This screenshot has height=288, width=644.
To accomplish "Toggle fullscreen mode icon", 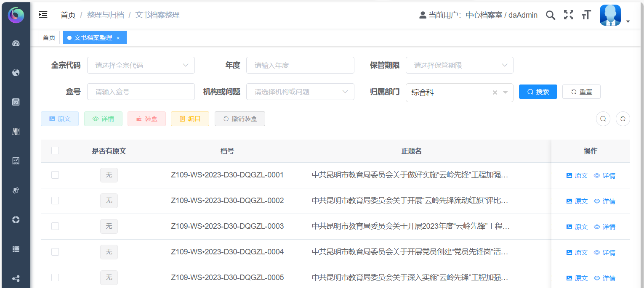I will (x=569, y=15).
